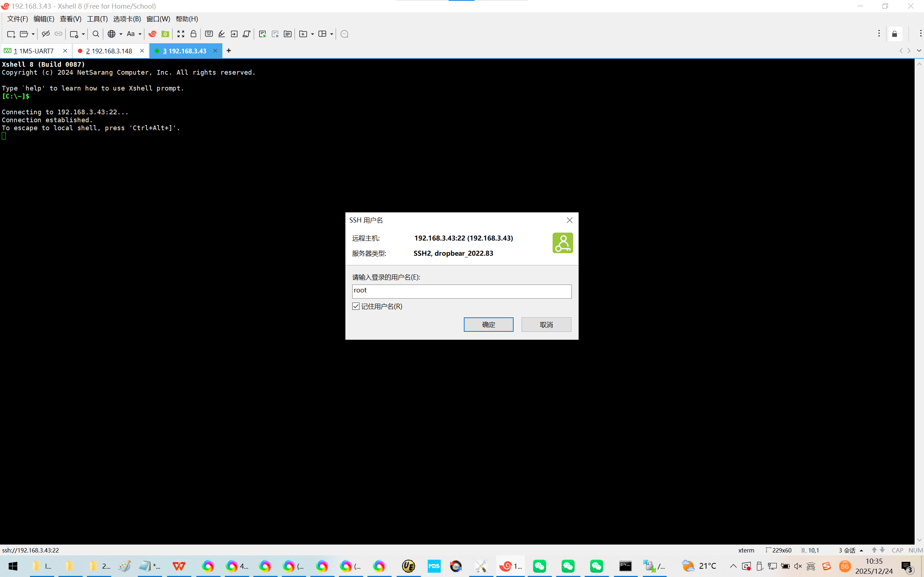The image size is (924, 577).
Task: Click the speech bubble help icon
Action: point(344,34)
